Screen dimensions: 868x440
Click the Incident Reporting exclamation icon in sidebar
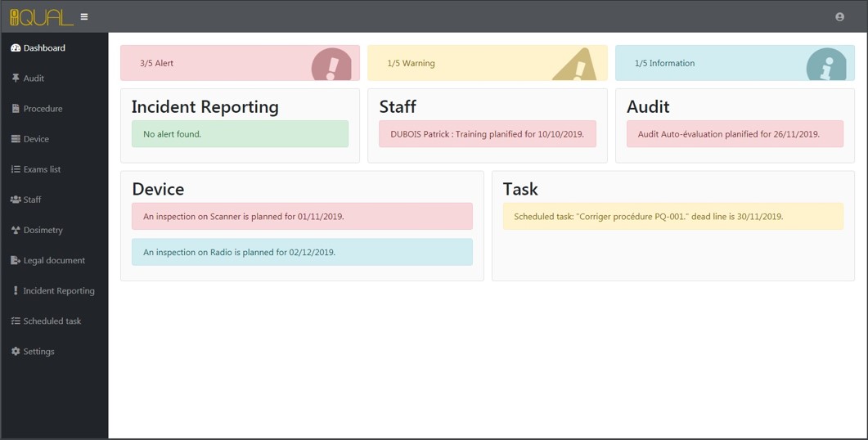pos(16,290)
